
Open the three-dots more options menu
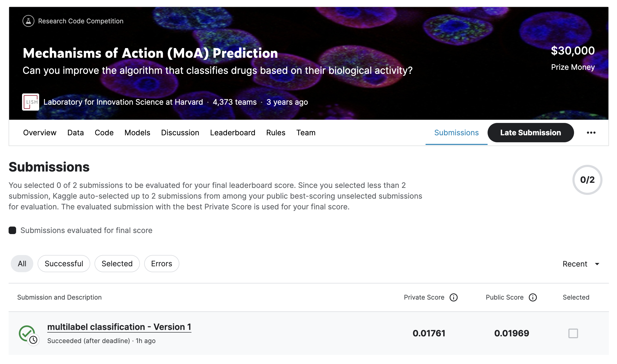point(591,133)
